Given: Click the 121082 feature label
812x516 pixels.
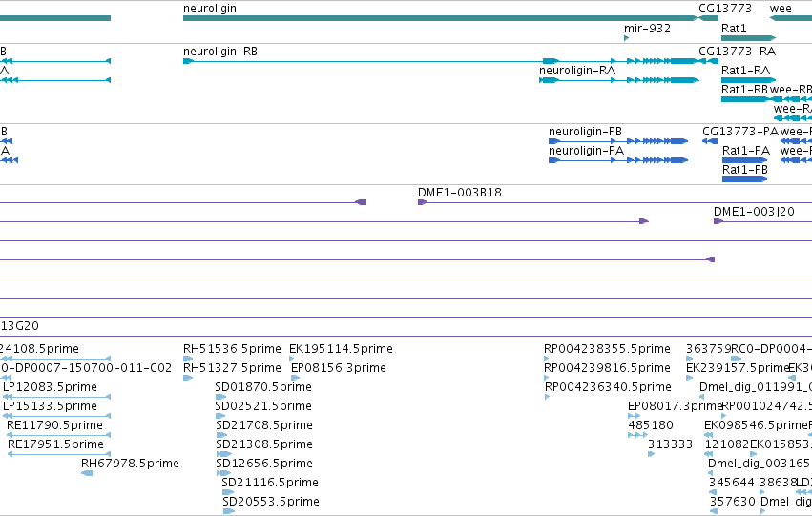Looking at the screenshot, I should tap(727, 444).
